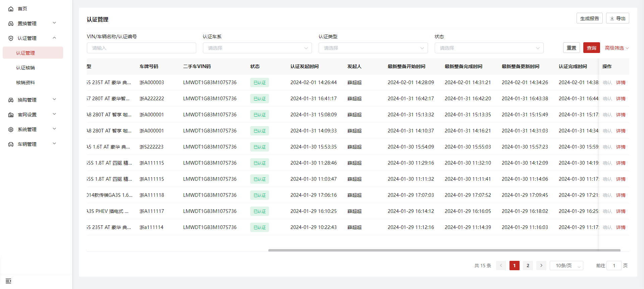Expand the 置换管理 menu chevron
The width and height of the screenshot is (644, 289).
54,23
